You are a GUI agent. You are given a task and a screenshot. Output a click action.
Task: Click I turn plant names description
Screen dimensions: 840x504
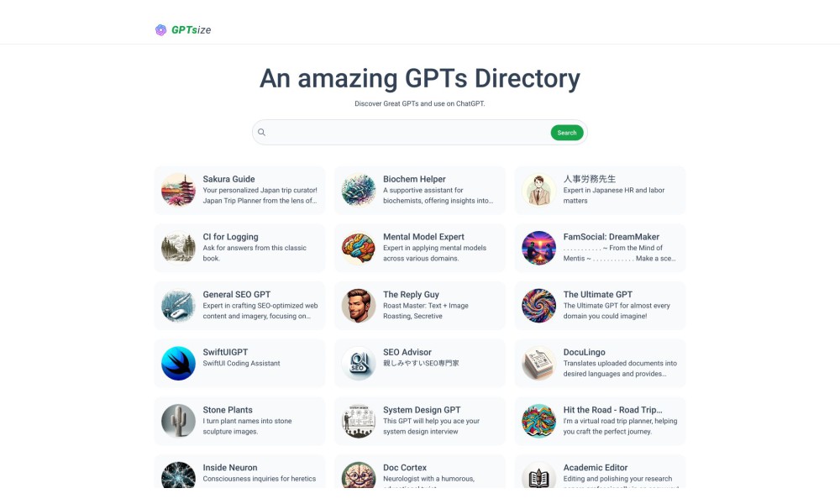[x=247, y=427]
